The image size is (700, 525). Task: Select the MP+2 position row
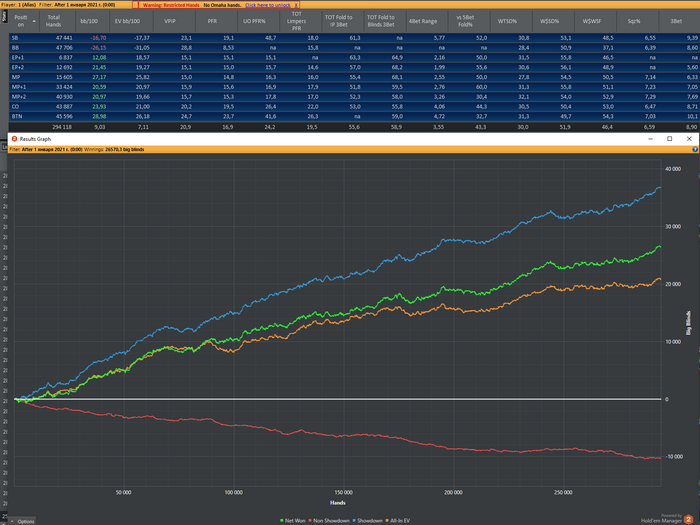coord(354,97)
